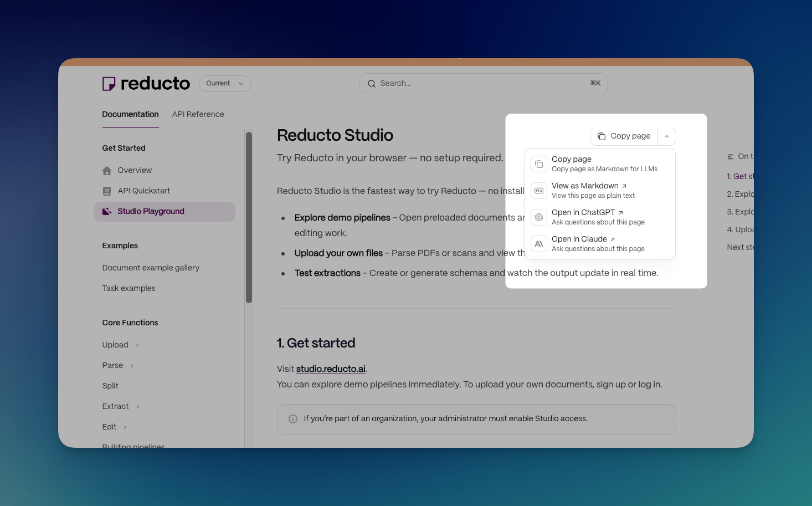Select Open in ChatGPT menu entry
This screenshot has width=812, height=506.
click(600, 217)
